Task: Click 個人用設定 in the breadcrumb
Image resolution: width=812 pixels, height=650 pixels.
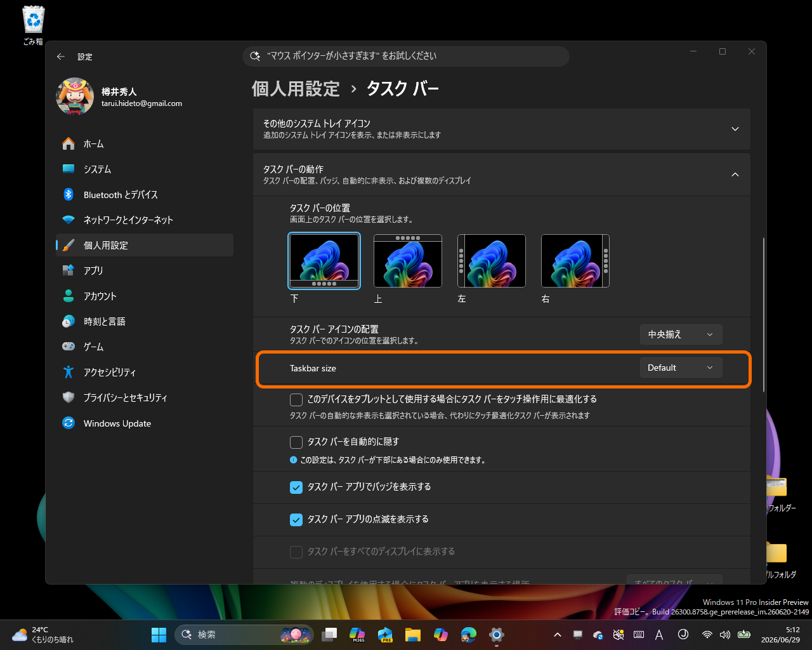Action: (x=296, y=88)
